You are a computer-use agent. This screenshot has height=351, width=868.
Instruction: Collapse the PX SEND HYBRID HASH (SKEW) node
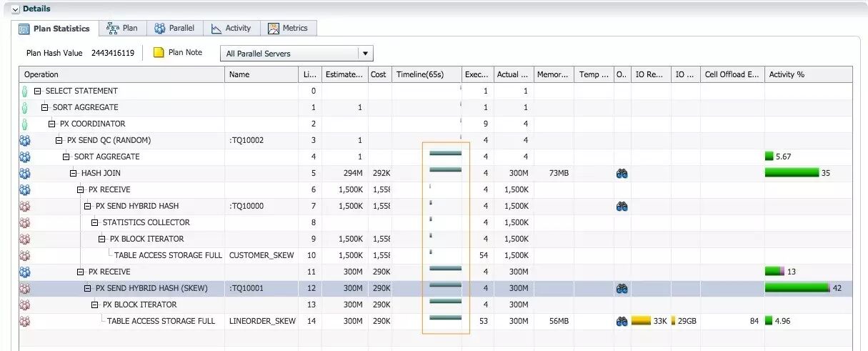[x=87, y=288]
